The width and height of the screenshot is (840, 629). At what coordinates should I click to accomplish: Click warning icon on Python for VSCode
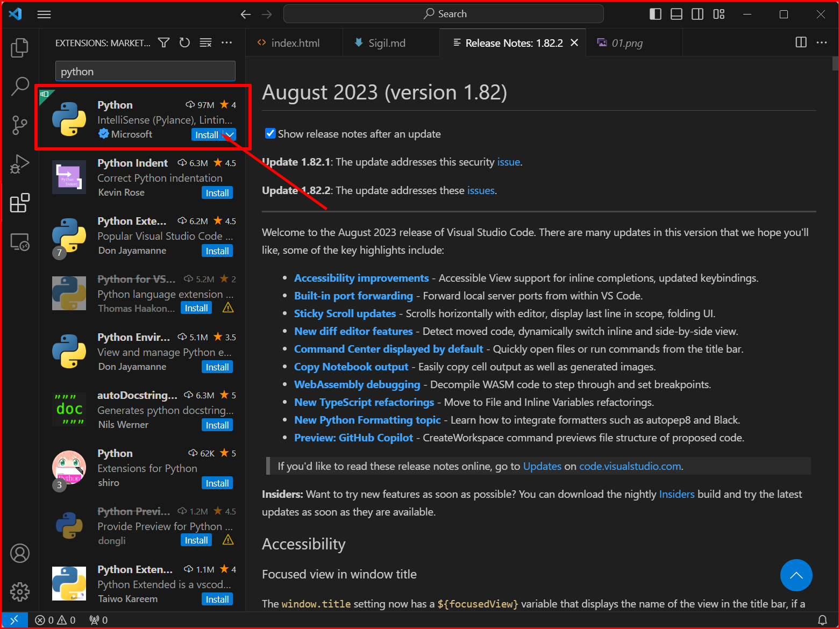pyautogui.click(x=228, y=308)
